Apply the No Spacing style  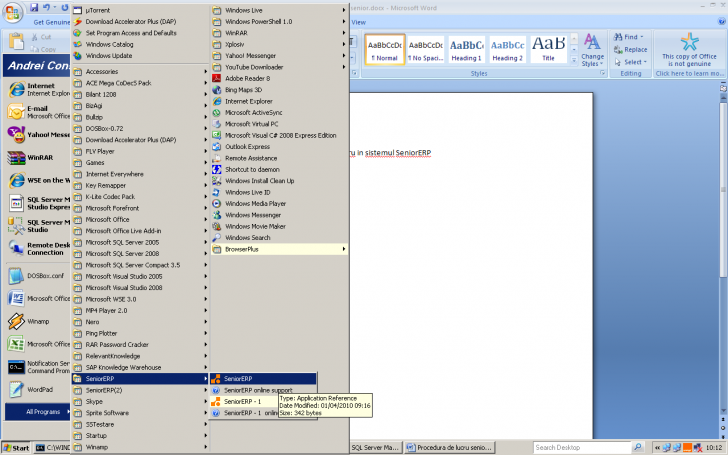pos(426,49)
